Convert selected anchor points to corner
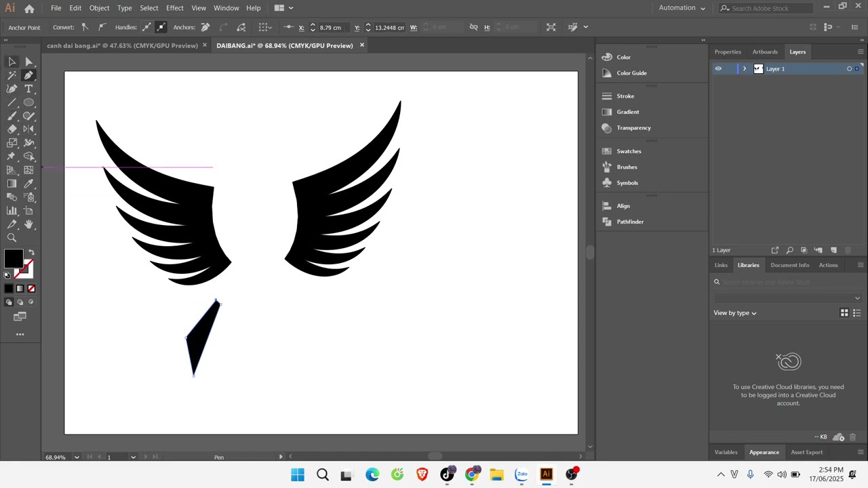This screenshot has width=868, height=488. point(85,27)
